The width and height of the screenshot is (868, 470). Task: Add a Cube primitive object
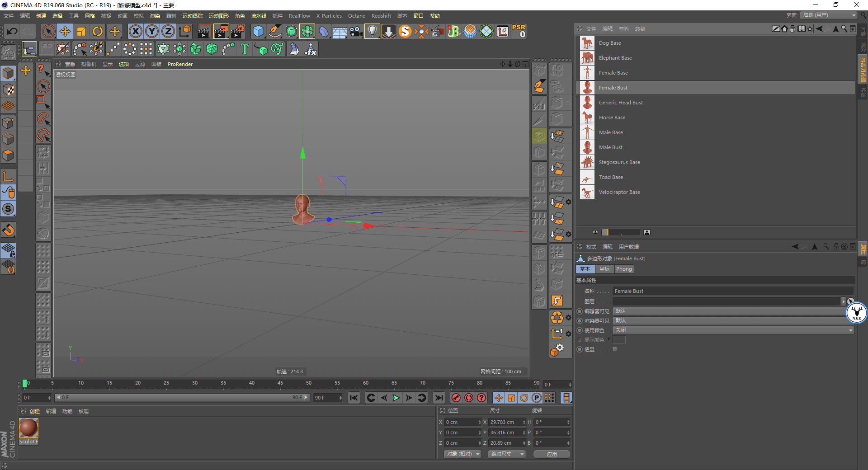coord(258,31)
